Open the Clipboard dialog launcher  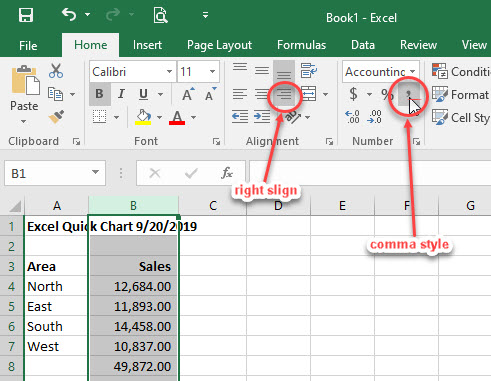coord(77,142)
